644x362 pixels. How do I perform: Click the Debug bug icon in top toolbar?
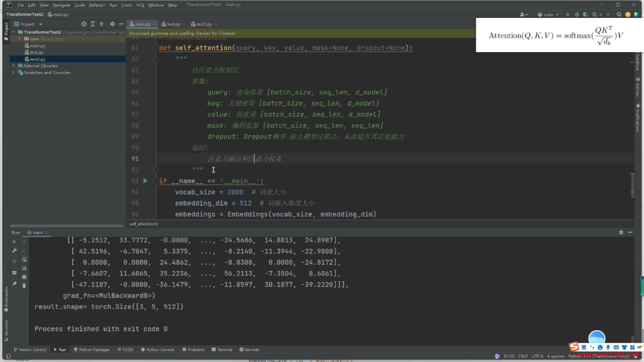pyautogui.click(x=577, y=14)
